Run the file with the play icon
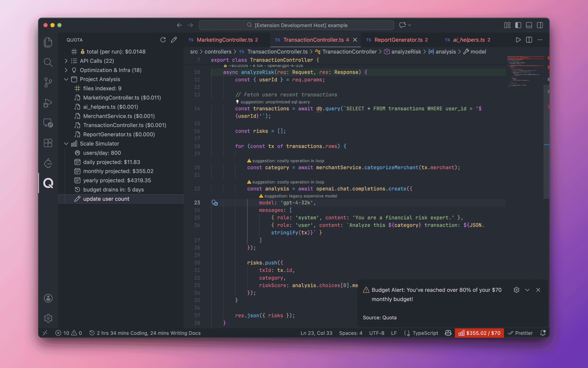 pyautogui.click(x=518, y=40)
